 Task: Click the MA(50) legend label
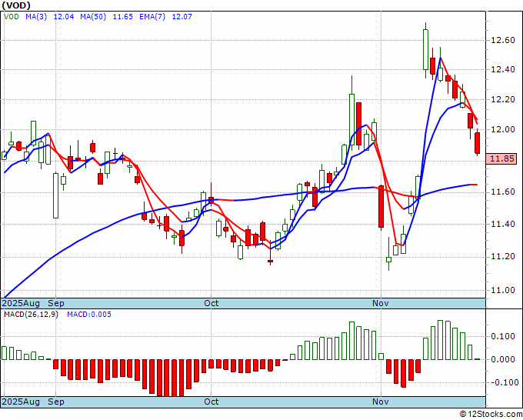pos(93,16)
